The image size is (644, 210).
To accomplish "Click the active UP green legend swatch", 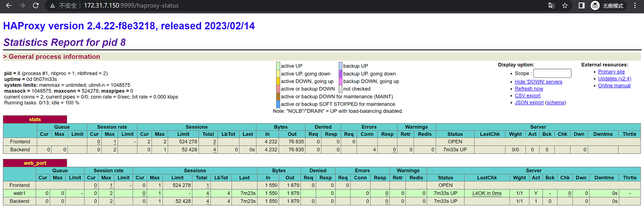I will [278, 66].
